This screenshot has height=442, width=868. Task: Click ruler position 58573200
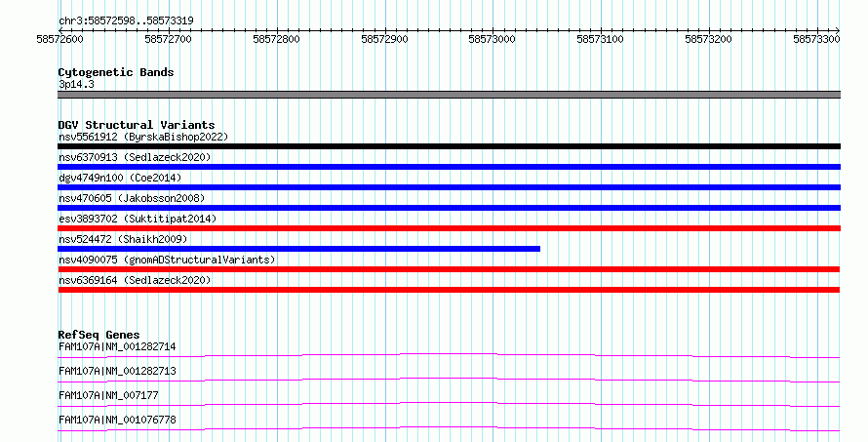(x=709, y=39)
